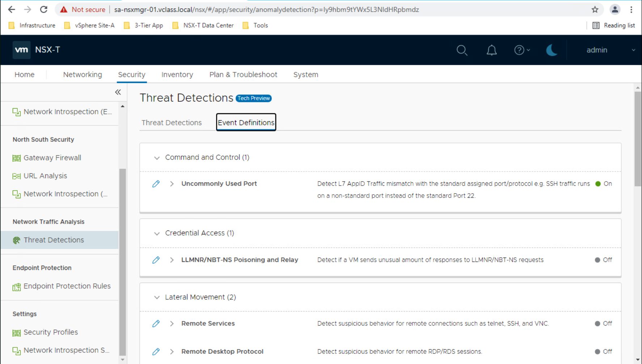Click LLMNR/NBT-NS Off status indicator
The image size is (642, 364).
[x=604, y=260]
